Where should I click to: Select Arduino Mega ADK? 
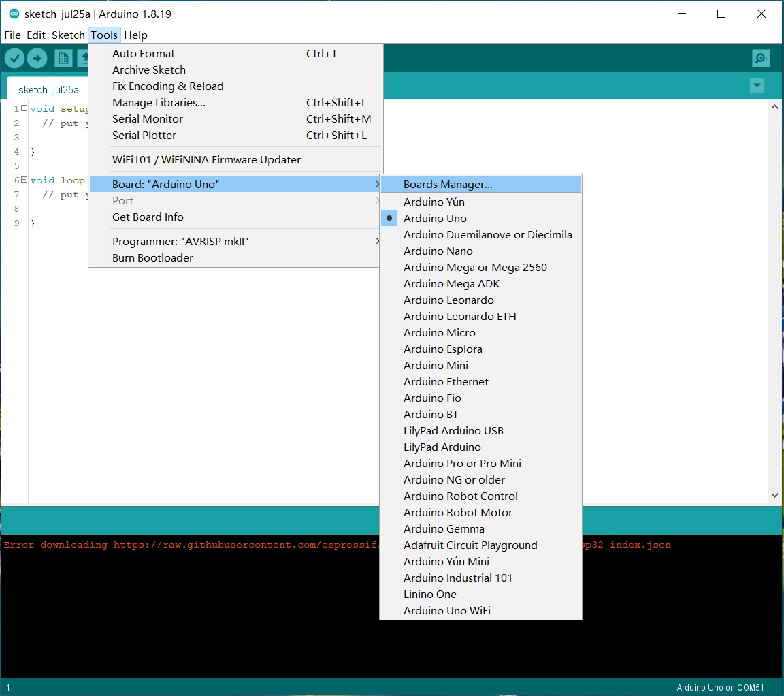coord(480,284)
